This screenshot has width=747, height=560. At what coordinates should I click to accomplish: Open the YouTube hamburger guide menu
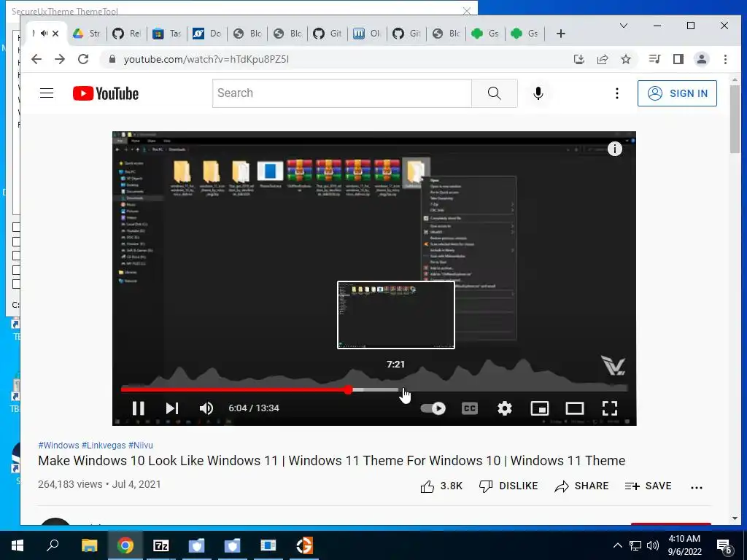click(x=47, y=93)
